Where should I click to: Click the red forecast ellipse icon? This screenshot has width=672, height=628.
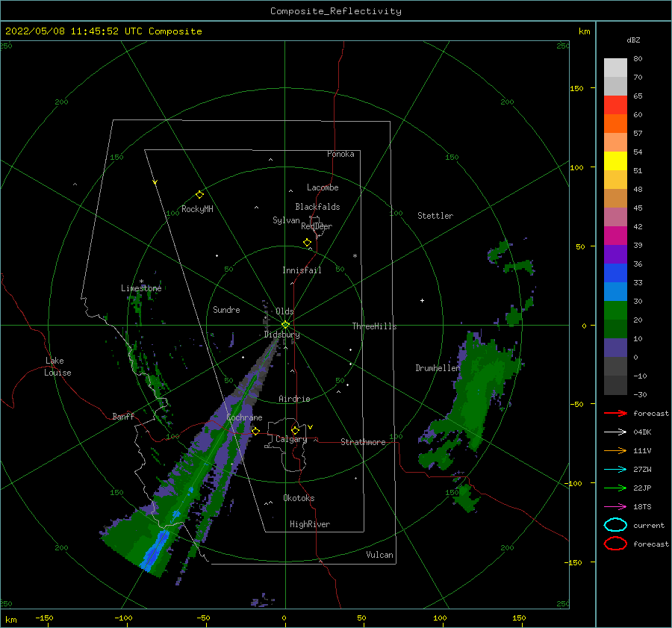click(615, 544)
